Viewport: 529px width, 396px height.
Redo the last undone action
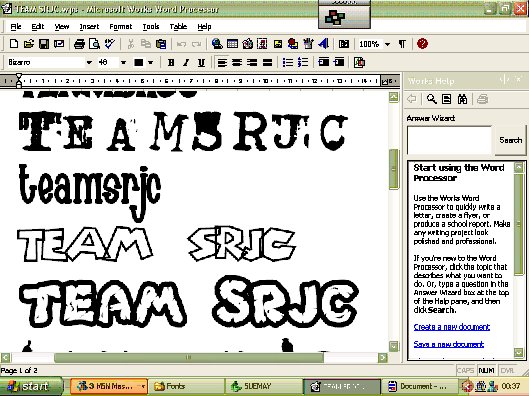196,44
